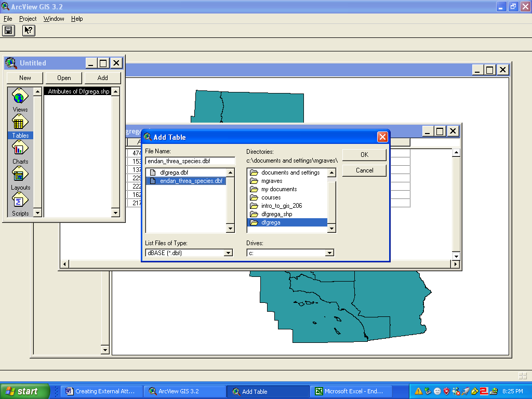
Task: Open the List Files of Type dropdown
Action: point(229,253)
